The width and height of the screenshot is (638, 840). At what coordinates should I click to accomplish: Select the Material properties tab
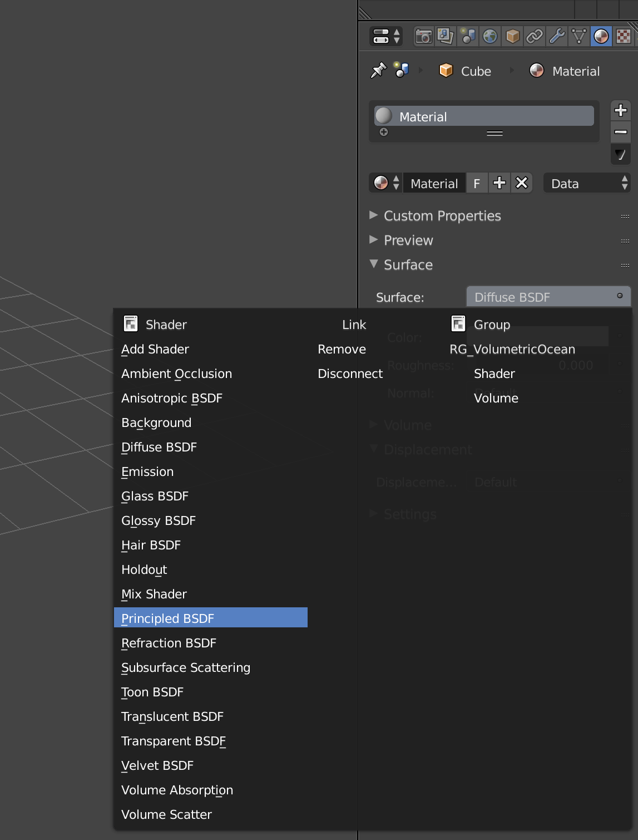(601, 37)
